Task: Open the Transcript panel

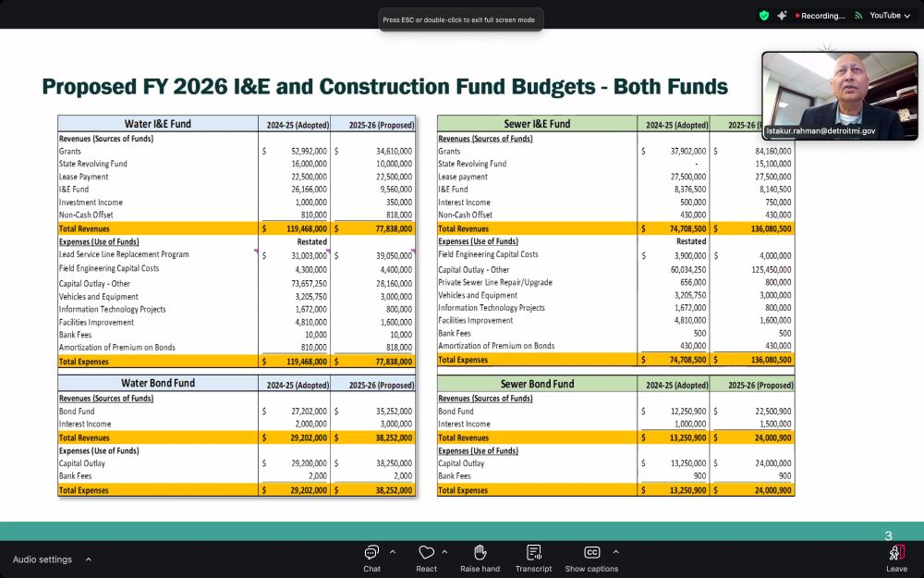Action: pyautogui.click(x=533, y=559)
